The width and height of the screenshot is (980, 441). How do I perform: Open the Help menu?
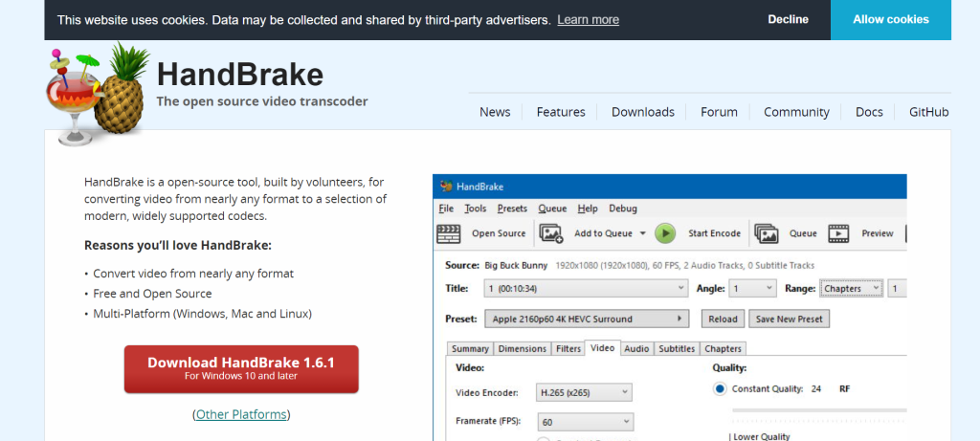click(588, 209)
